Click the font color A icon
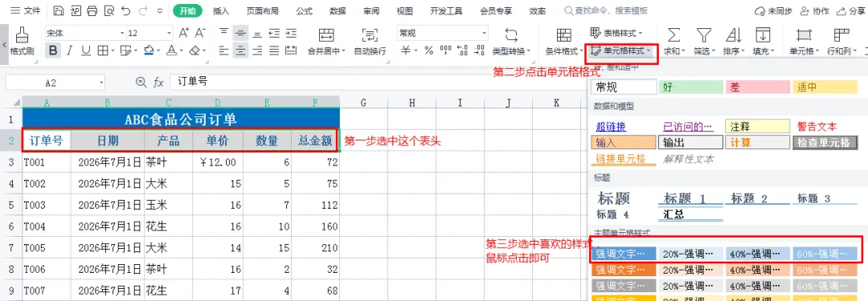 coord(172,51)
